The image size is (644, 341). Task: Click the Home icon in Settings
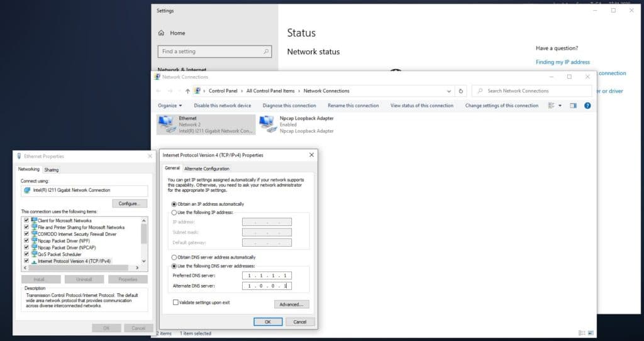pos(162,33)
